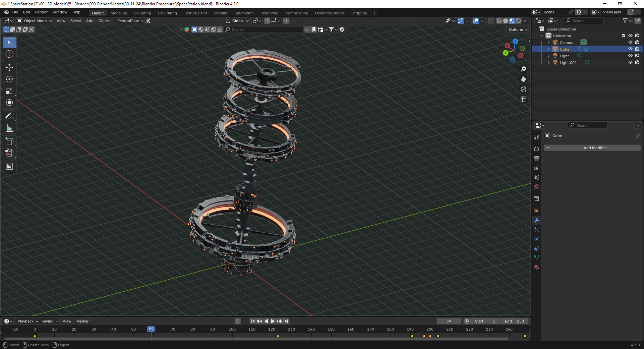Open the timeline Playback dropdown
Viewport: 644px width, 349px height.
[x=27, y=321]
